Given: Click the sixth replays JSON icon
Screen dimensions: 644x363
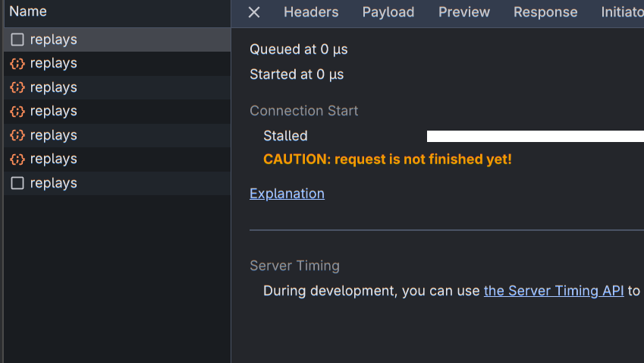Looking at the screenshot, I should point(17,159).
